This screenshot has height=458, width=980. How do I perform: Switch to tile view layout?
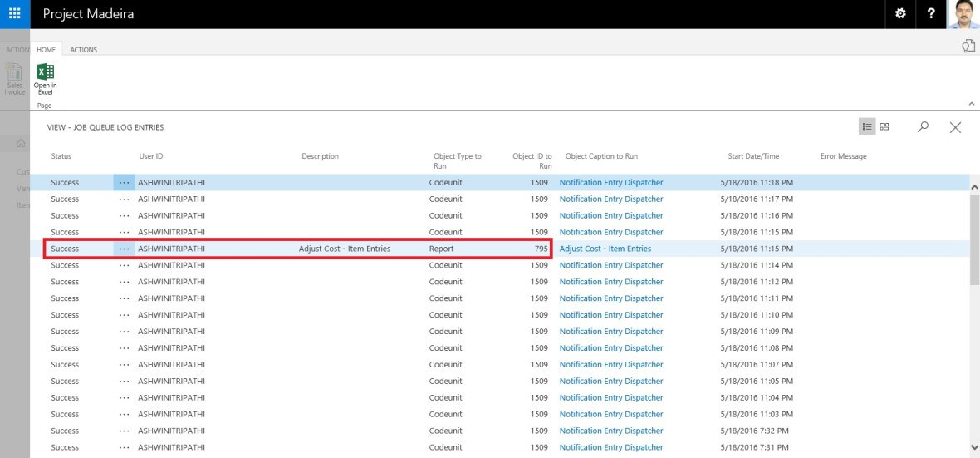coord(884,126)
